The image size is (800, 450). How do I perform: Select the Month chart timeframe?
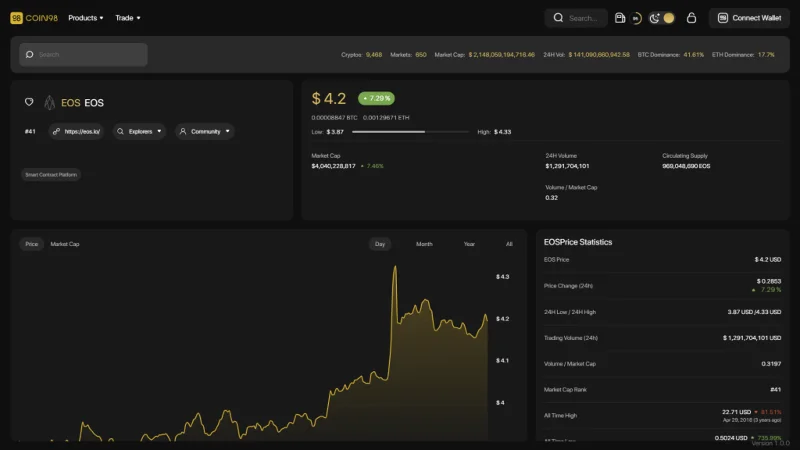pyautogui.click(x=424, y=244)
